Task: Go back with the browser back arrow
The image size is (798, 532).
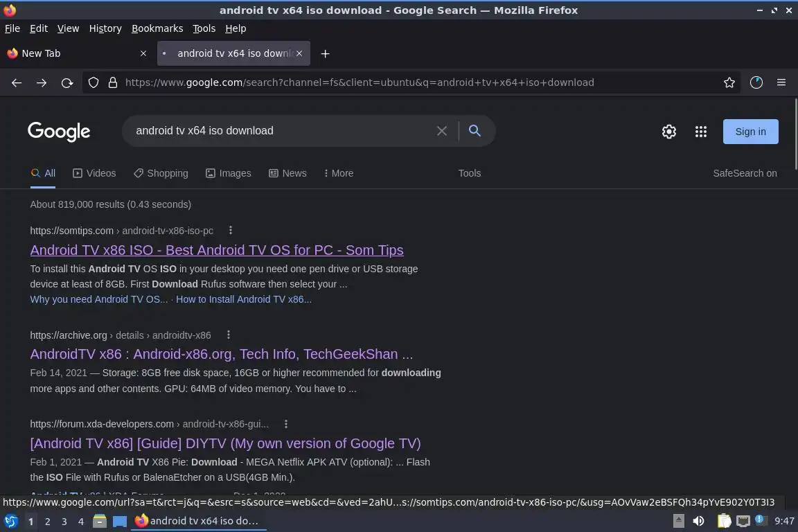Action: coord(17,82)
